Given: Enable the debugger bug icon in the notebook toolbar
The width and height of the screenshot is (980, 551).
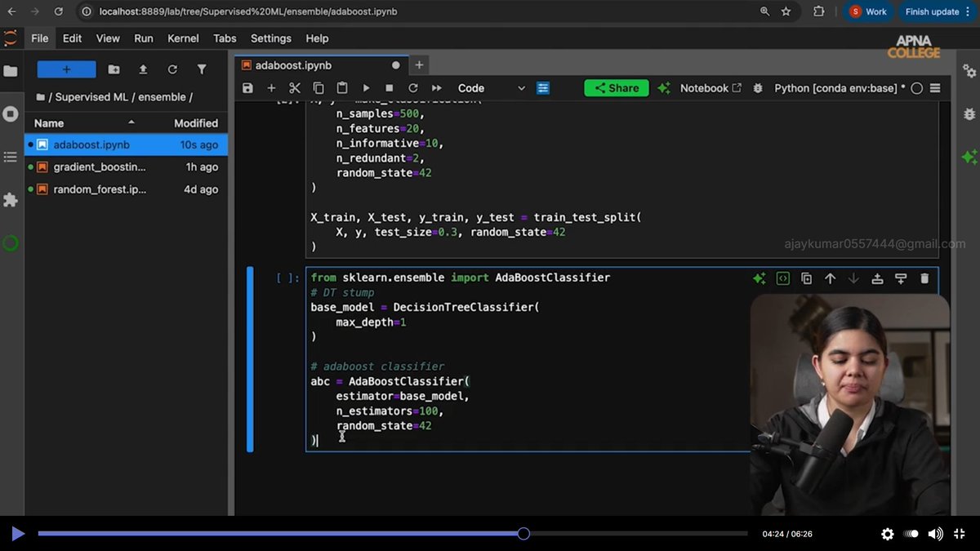Looking at the screenshot, I should pyautogui.click(x=758, y=88).
